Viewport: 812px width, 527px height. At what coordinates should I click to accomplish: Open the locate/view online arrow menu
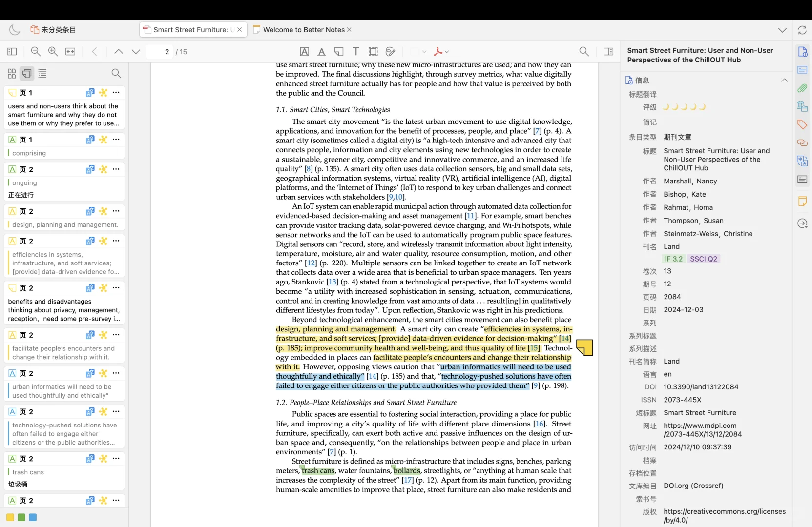pos(802,223)
